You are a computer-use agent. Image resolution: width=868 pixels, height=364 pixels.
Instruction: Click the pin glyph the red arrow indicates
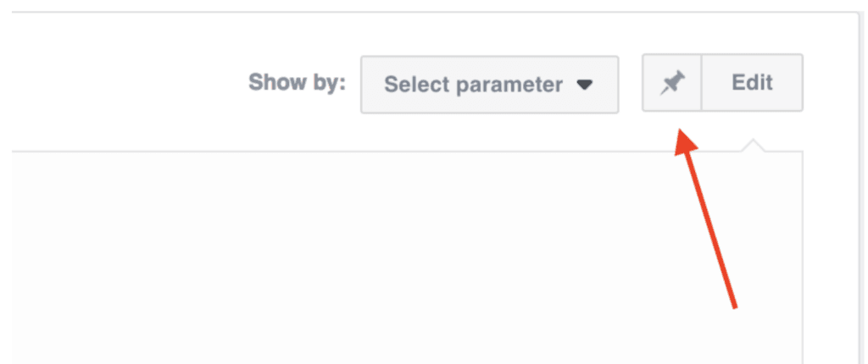[x=672, y=84]
